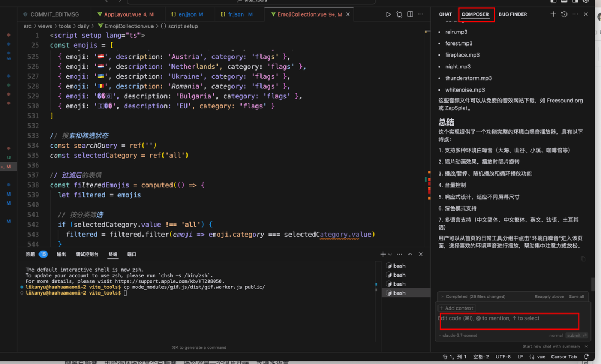This screenshot has height=364, width=601.
Task: Toggle Cursor Tab in the status bar
Action: click(x=563, y=356)
